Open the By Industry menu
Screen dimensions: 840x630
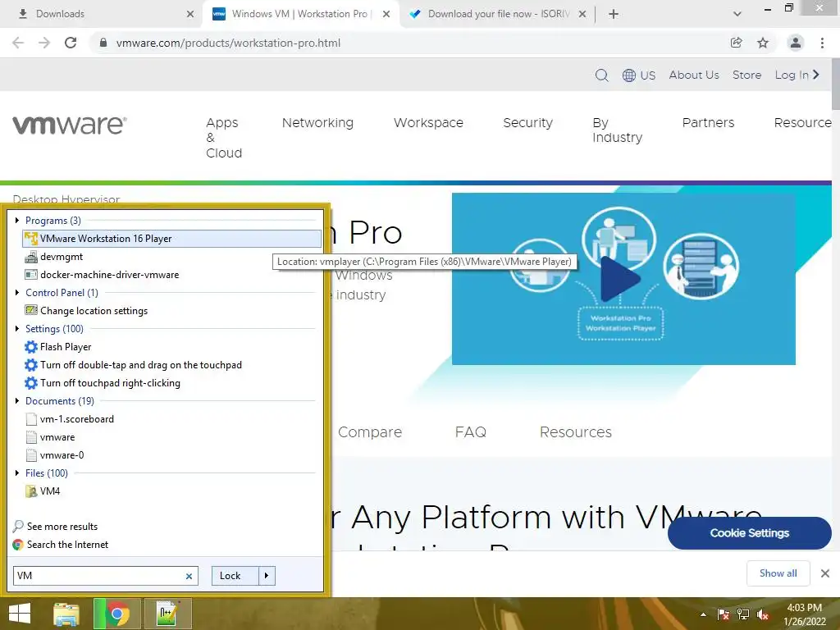coord(617,130)
